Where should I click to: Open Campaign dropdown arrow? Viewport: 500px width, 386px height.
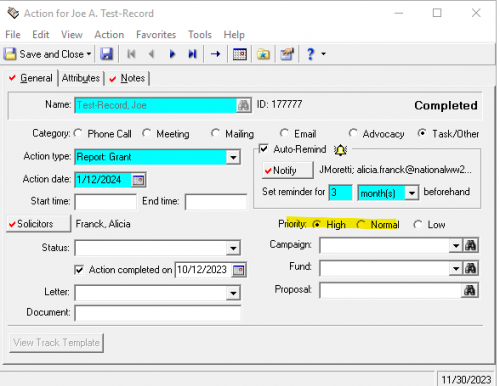(456, 246)
